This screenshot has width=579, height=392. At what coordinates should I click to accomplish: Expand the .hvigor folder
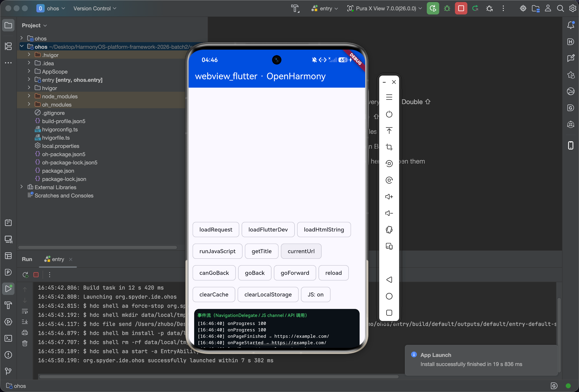pos(29,55)
